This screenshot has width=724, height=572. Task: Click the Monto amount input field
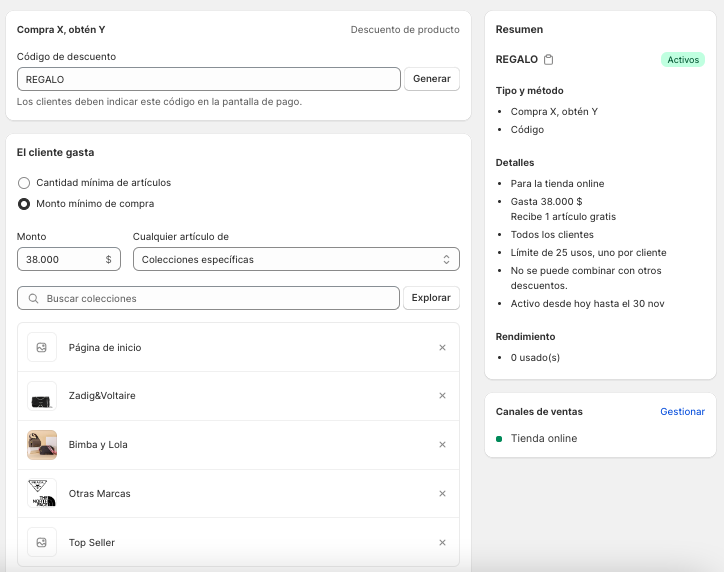click(62, 260)
